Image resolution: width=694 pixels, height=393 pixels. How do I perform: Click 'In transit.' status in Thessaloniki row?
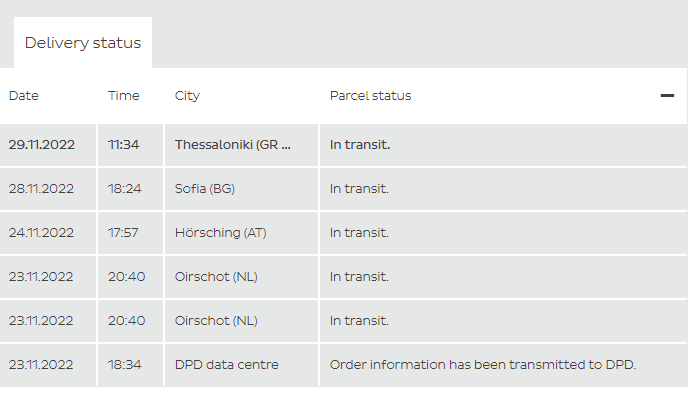click(x=360, y=145)
